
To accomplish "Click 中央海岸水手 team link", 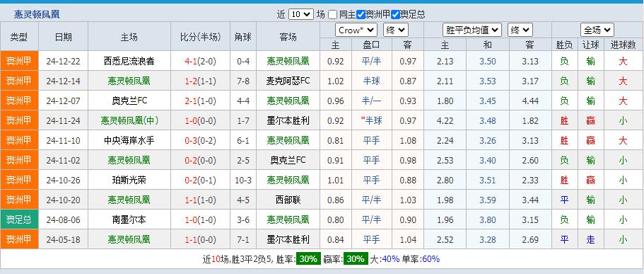I will click(x=129, y=140).
